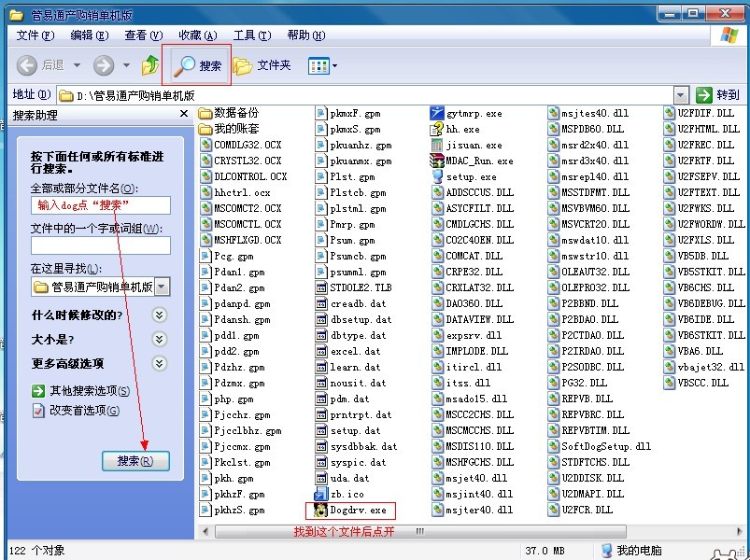Screen dimensions: 750x560
Task: Click the file name search input field
Action: tap(101, 205)
